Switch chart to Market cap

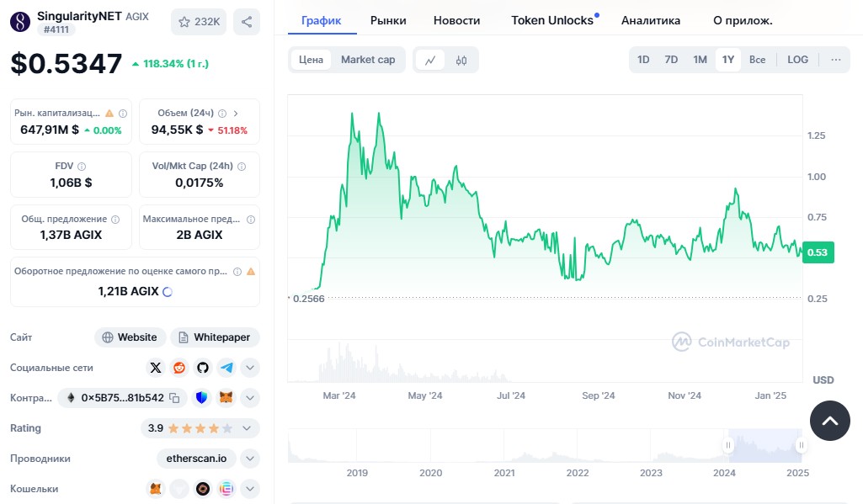tap(368, 60)
